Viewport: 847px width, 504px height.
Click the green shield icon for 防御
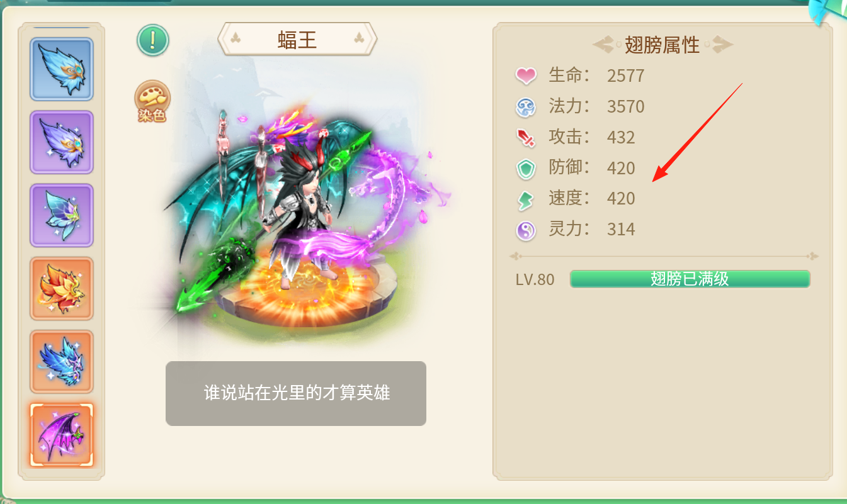[526, 168]
